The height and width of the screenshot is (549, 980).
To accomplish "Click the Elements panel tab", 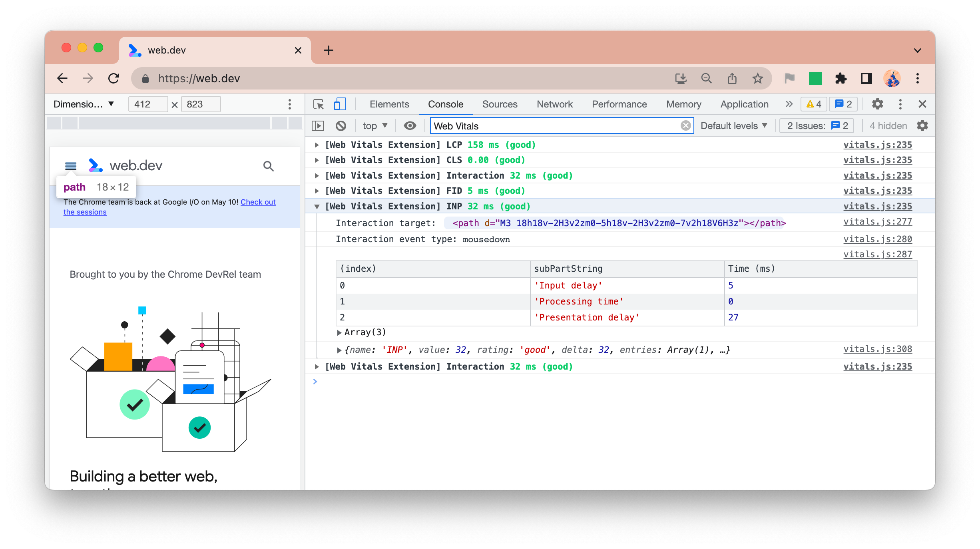I will 389,103.
